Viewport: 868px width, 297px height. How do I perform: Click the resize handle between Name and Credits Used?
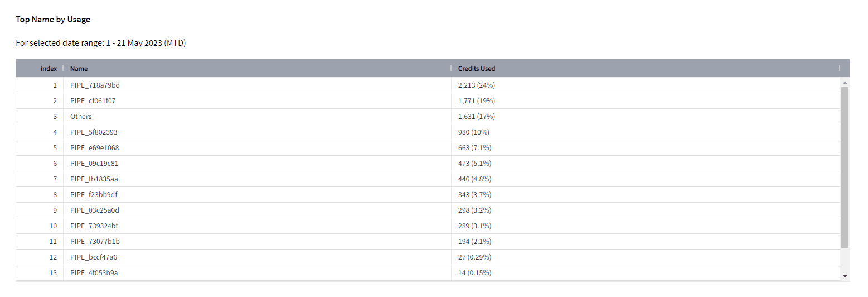[x=451, y=69]
